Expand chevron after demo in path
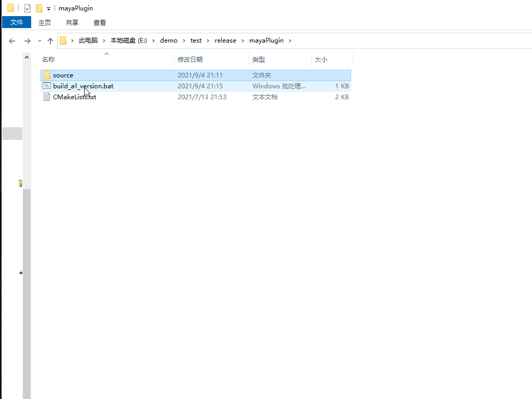Screen dimensions: 532x399 click(x=184, y=41)
